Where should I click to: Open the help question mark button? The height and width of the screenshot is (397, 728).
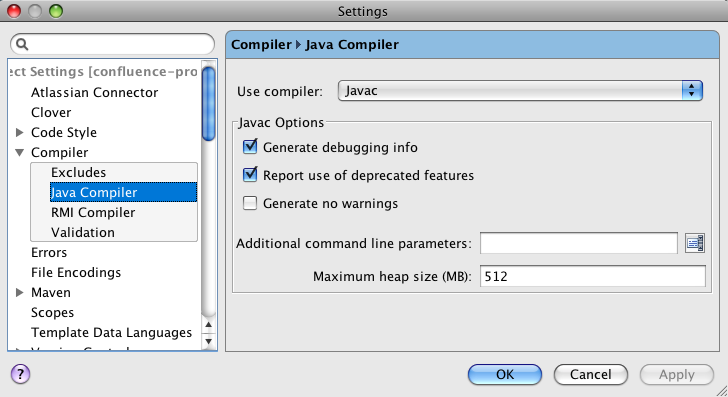[20, 374]
